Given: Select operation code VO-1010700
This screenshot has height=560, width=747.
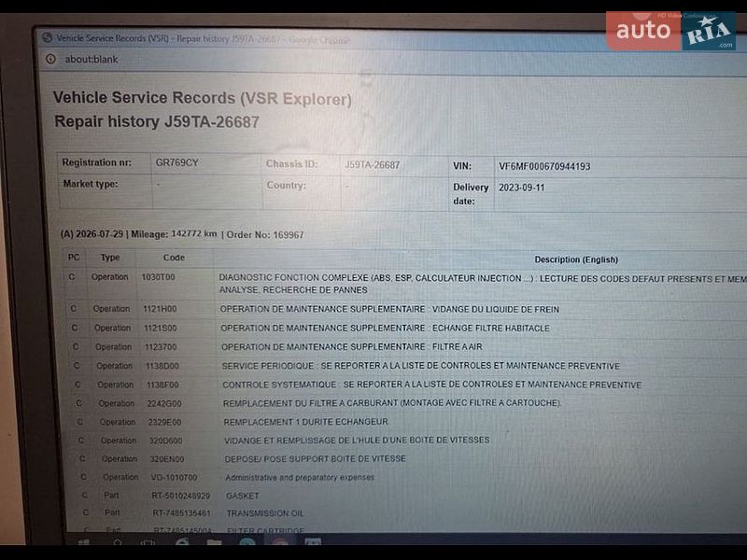Looking at the screenshot, I should pyautogui.click(x=174, y=477).
